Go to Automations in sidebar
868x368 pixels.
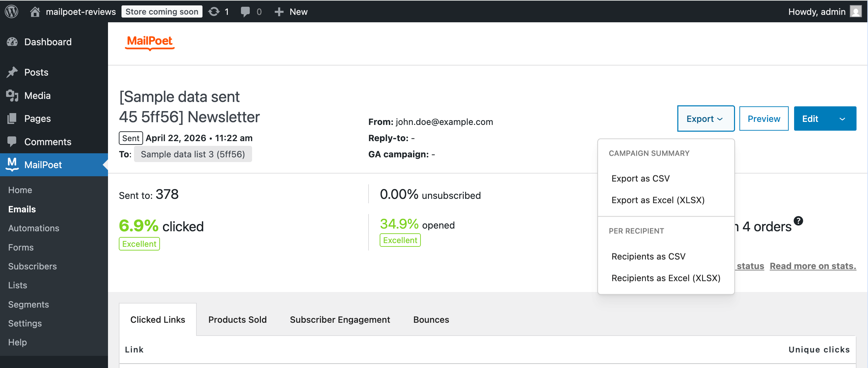(x=34, y=228)
